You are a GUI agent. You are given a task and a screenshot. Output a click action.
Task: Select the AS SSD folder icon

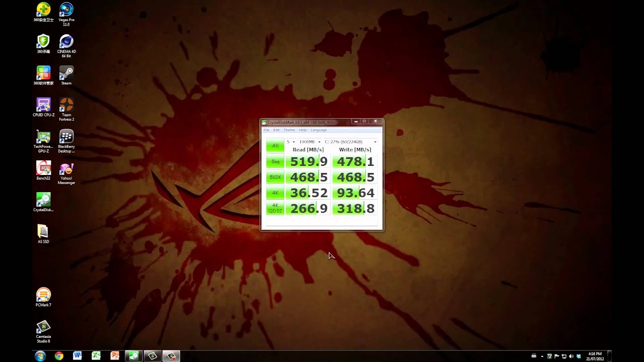(x=43, y=234)
